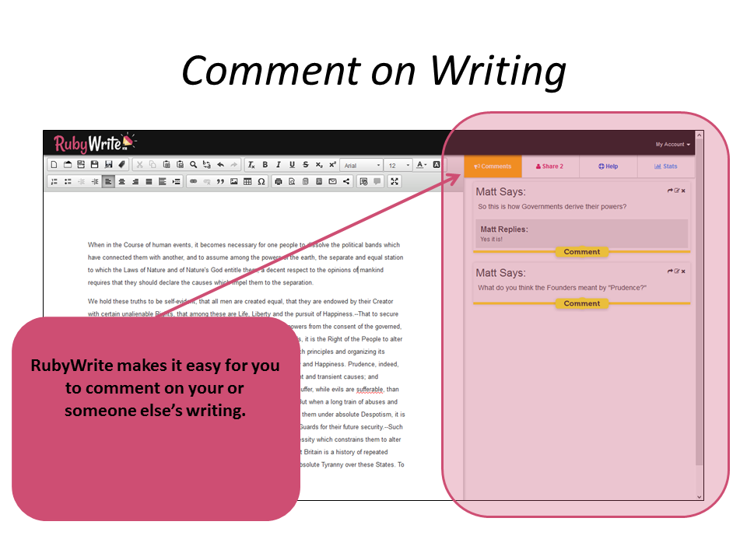This screenshot has width=747, height=560.
Task: Apply subscript formatting
Action: click(319, 165)
